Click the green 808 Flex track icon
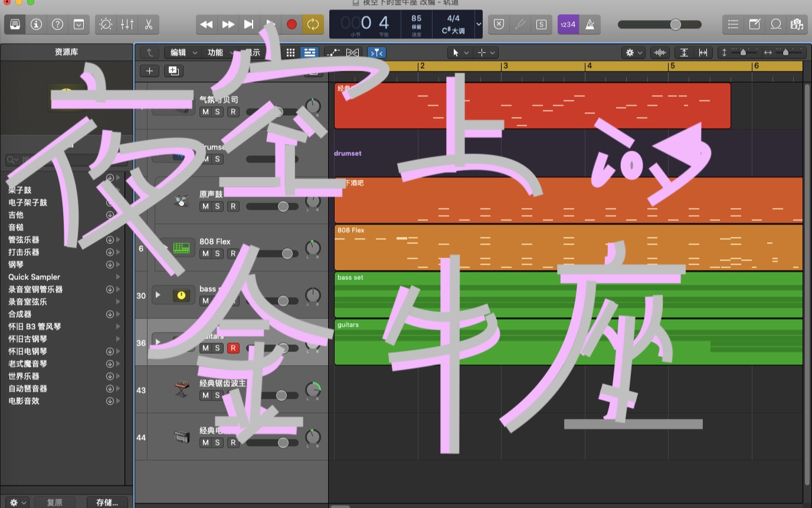 pos(182,248)
